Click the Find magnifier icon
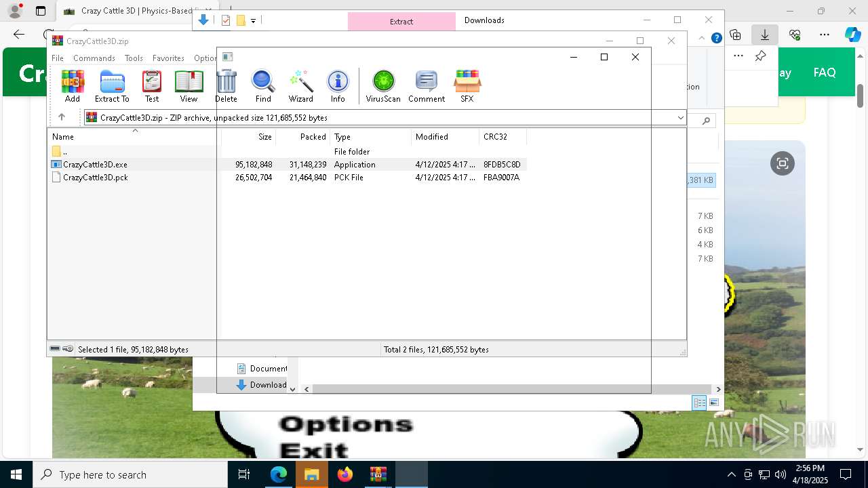Viewport: 868px width, 488px height. (263, 86)
